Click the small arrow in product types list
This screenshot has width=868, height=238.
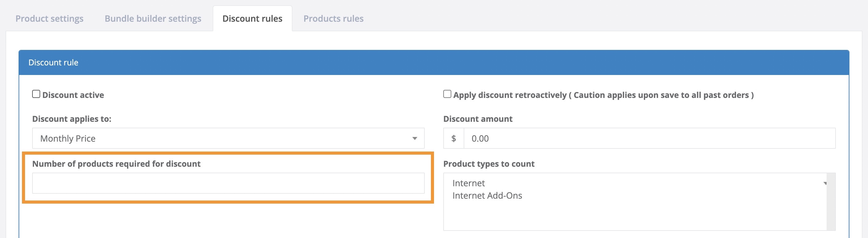[x=825, y=183]
